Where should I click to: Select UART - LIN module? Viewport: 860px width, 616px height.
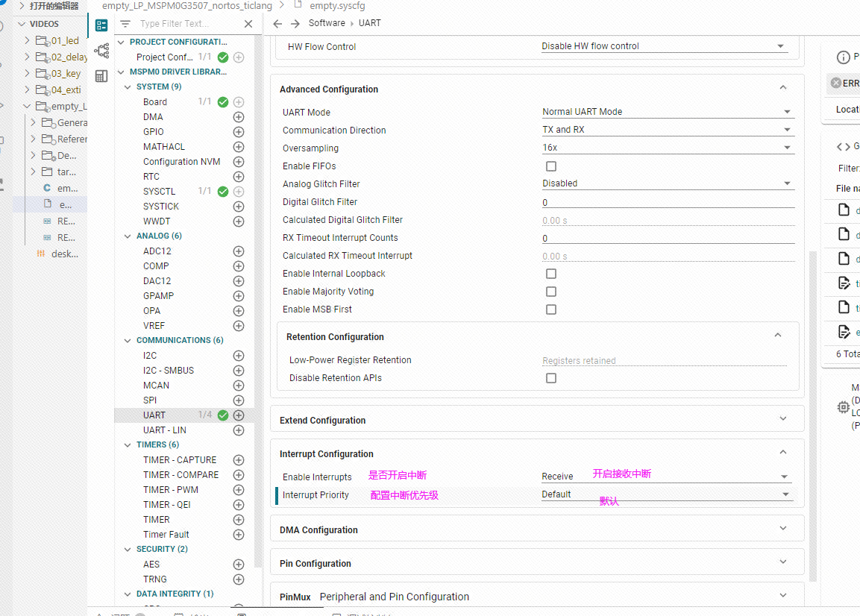(x=165, y=430)
